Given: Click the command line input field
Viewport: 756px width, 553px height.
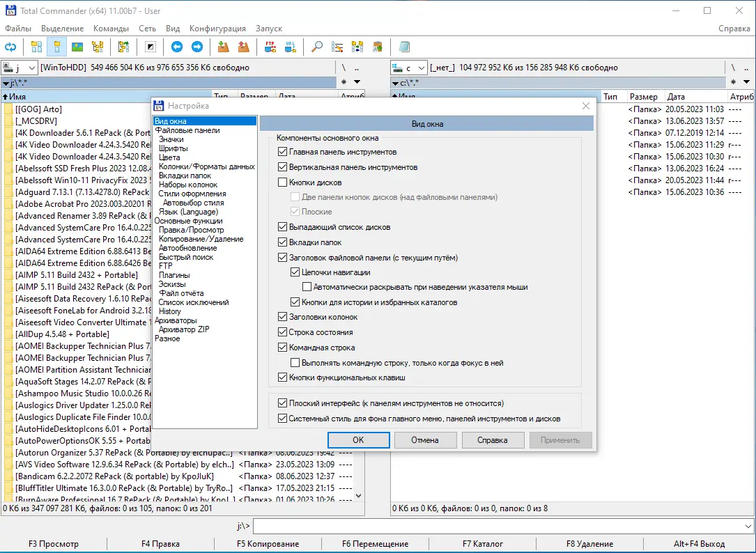Looking at the screenshot, I should pos(498,526).
